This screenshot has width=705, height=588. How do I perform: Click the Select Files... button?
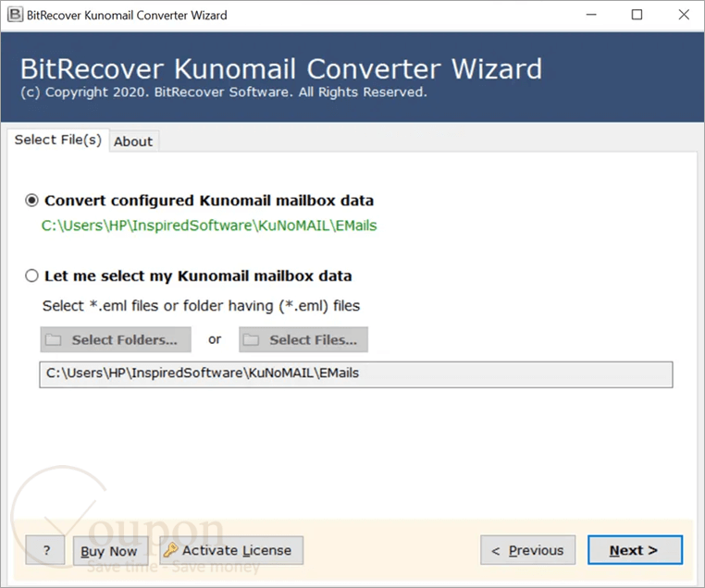coord(303,339)
